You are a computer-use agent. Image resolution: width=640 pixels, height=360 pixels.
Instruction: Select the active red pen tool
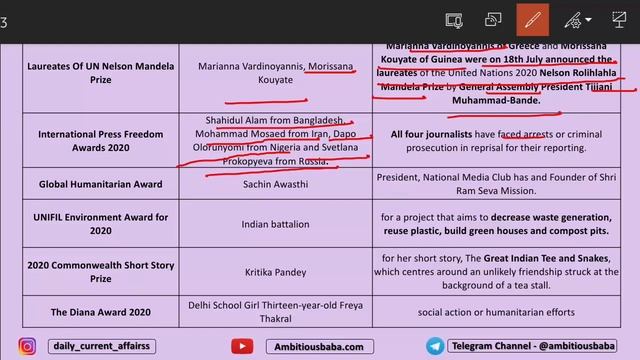click(533, 20)
